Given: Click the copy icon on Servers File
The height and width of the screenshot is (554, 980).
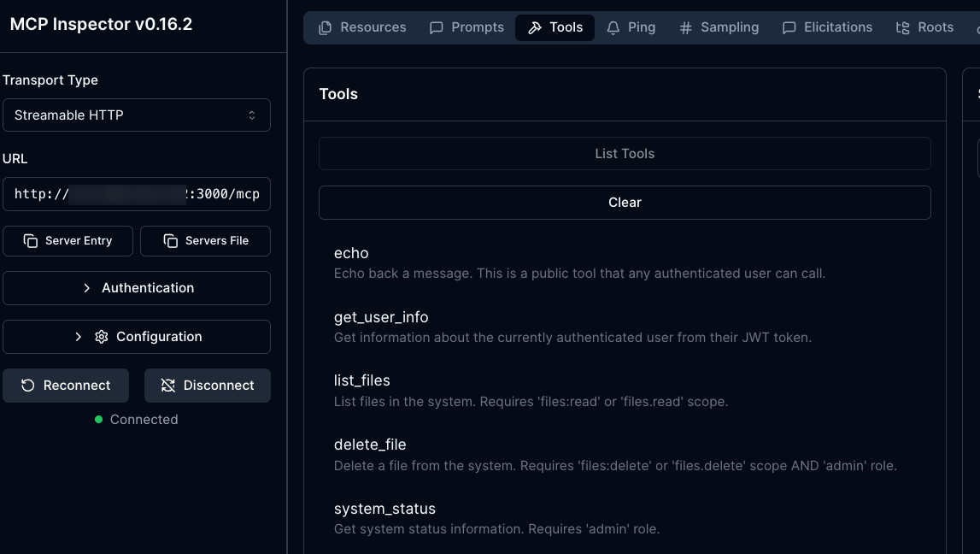Looking at the screenshot, I should point(171,241).
